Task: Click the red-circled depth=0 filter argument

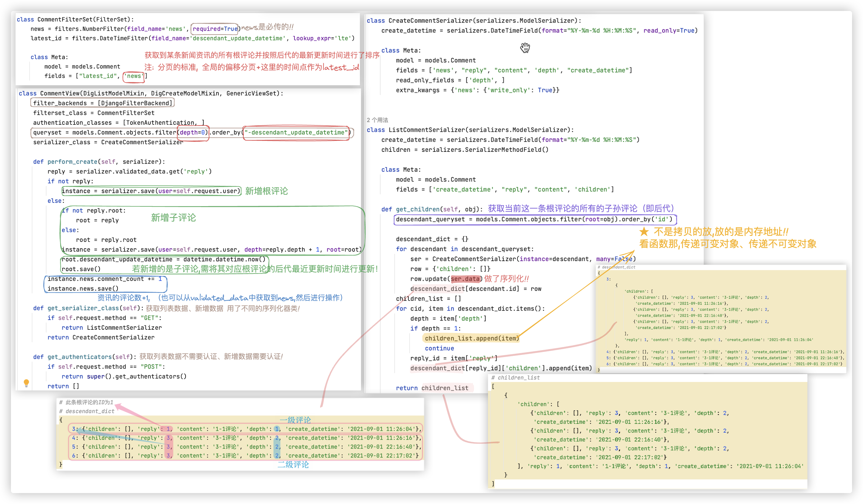Action: coord(193,132)
